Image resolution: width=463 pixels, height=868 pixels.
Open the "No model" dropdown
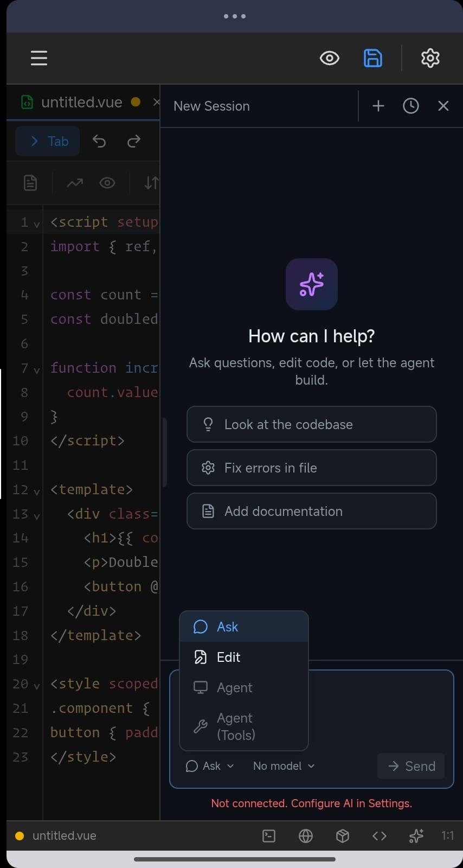pos(282,766)
